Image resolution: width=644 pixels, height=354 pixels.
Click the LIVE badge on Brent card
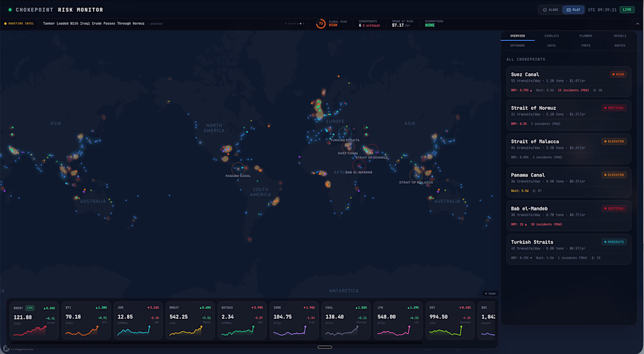tap(30, 308)
